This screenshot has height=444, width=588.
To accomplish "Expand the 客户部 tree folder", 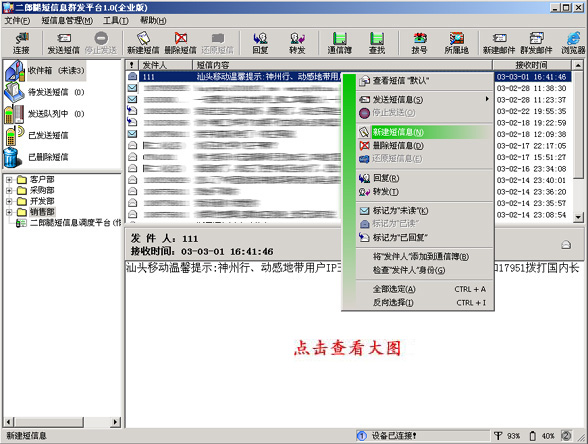I will pos(9,180).
